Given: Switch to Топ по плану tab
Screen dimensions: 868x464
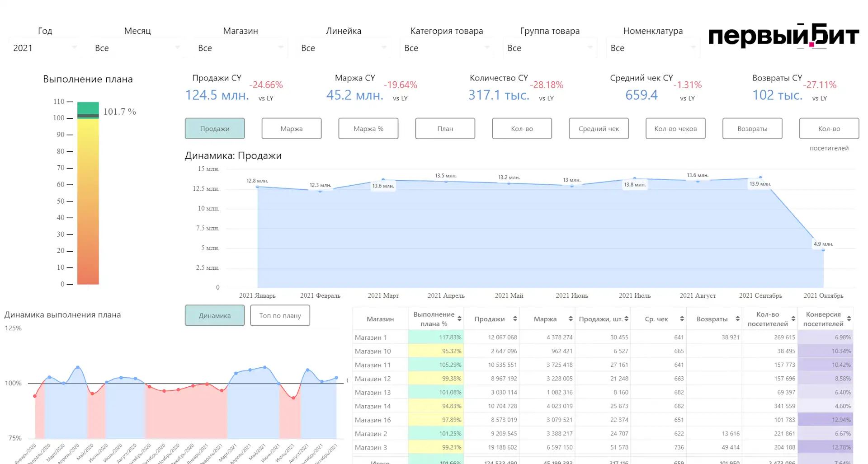Looking at the screenshot, I should coord(280,315).
